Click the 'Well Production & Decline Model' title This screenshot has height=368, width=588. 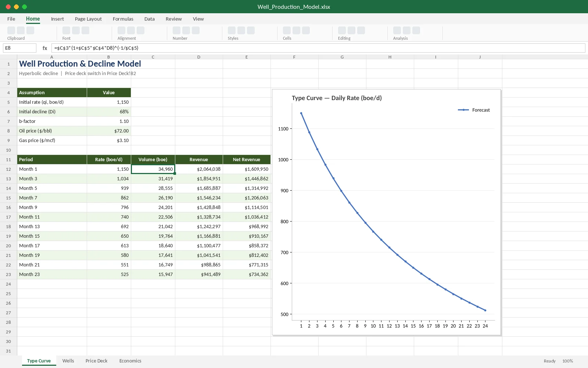tap(80, 64)
